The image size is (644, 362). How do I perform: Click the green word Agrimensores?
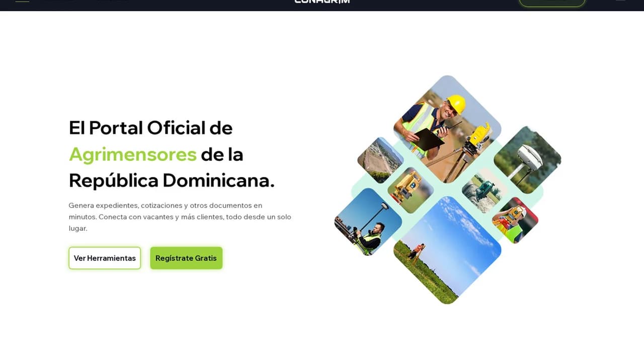pyautogui.click(x=133, y=154)
